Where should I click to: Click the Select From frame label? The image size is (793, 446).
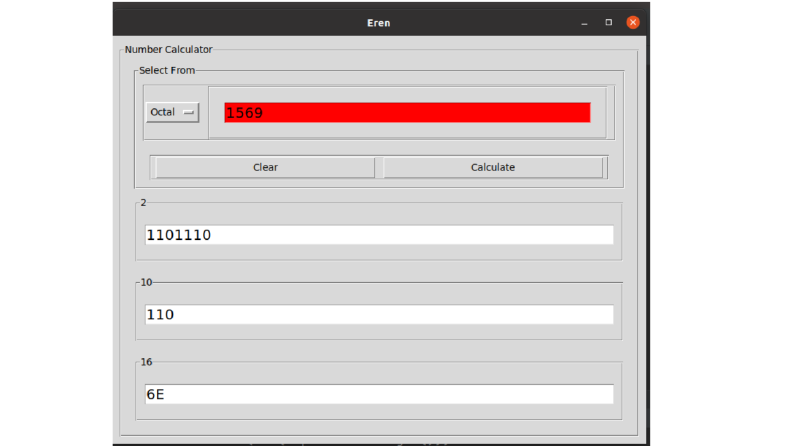167,70
